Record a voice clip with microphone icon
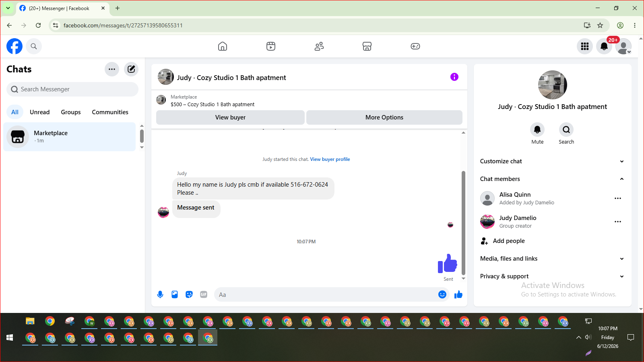The width and height of the screenshot is (644, 362). tap(160, 294)
